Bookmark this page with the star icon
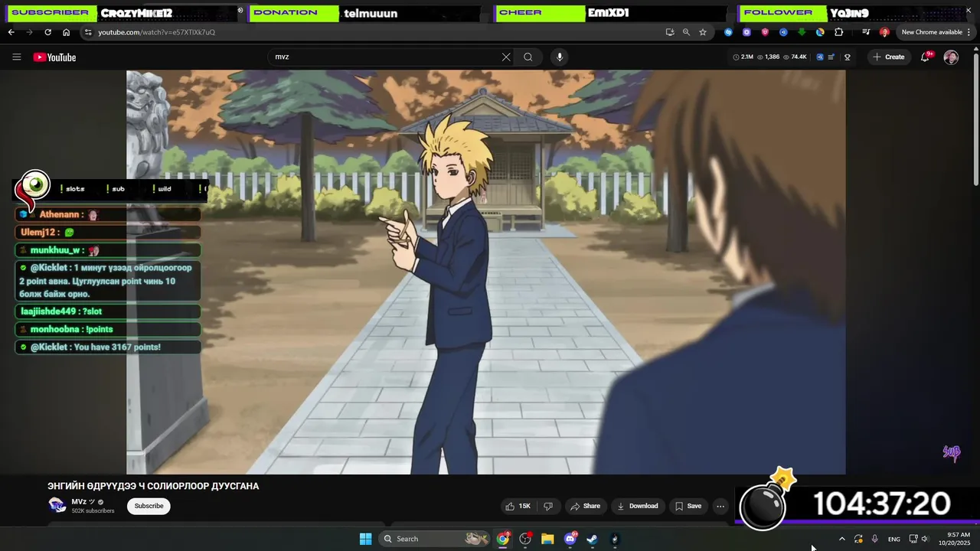 703,32
